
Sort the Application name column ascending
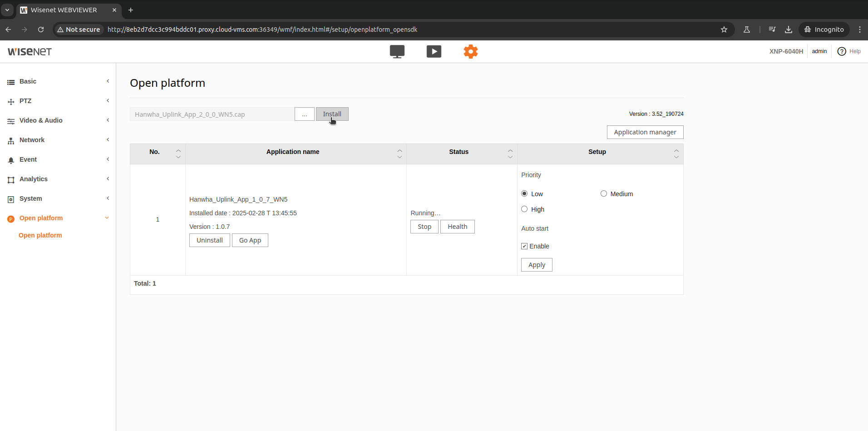399,149
